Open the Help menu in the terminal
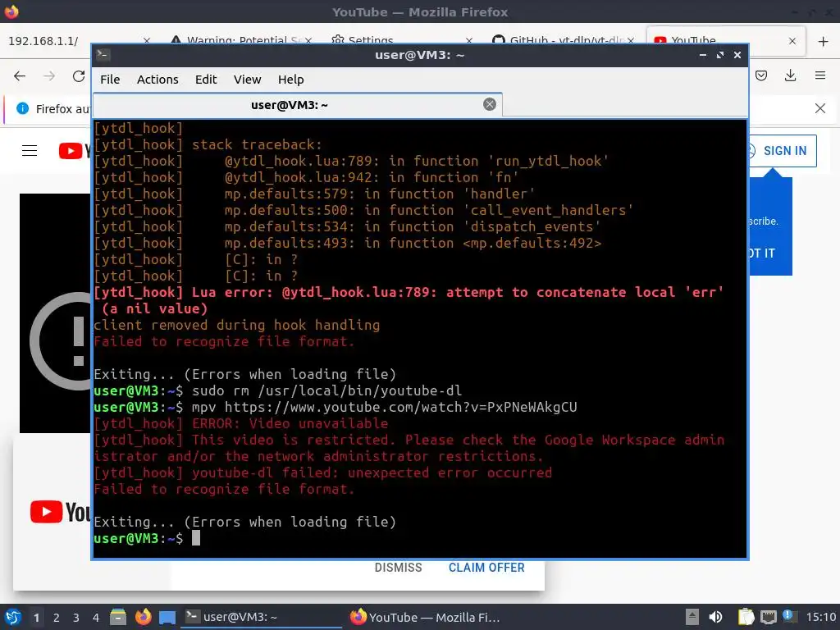Screen dimensions: 840x630 tap(291, 80)
